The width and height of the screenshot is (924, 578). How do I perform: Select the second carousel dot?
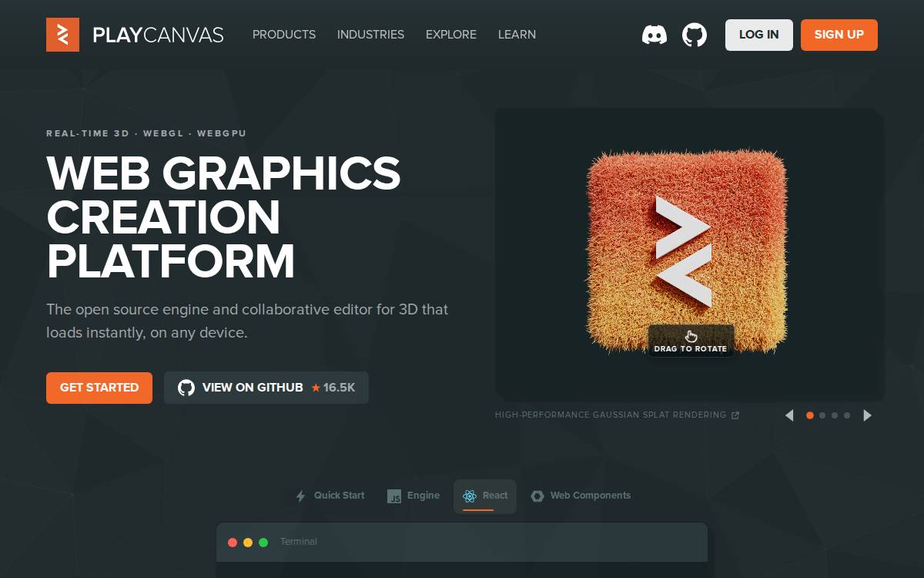point(822,415)
